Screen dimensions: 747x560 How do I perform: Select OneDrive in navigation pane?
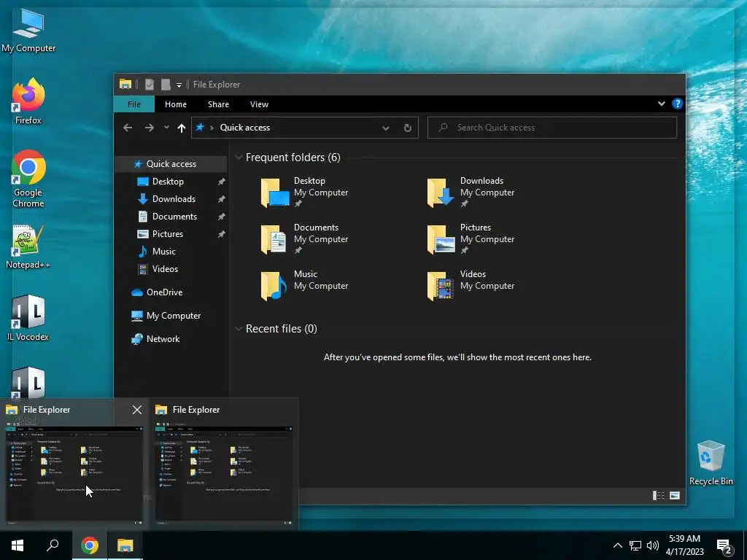pos(171,292)
